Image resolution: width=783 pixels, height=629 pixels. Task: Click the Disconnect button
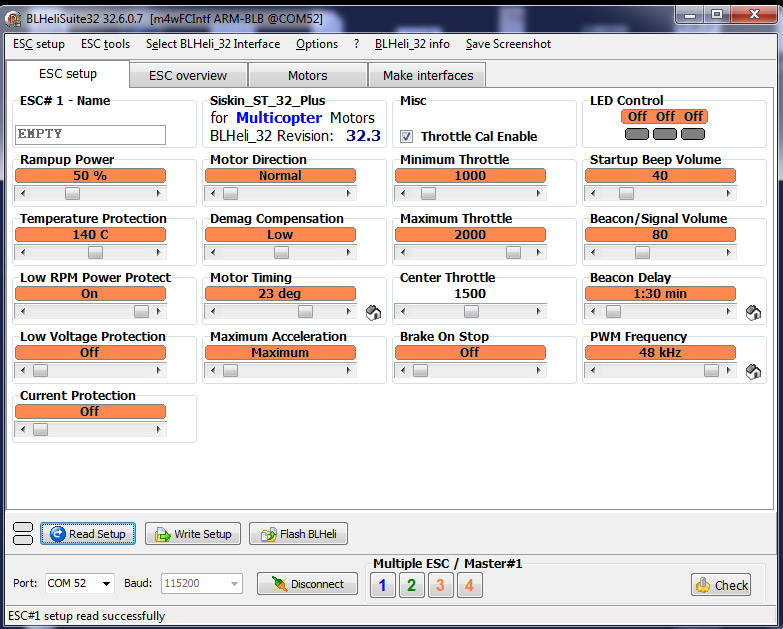pyautogui.click(x=308, y=584)
